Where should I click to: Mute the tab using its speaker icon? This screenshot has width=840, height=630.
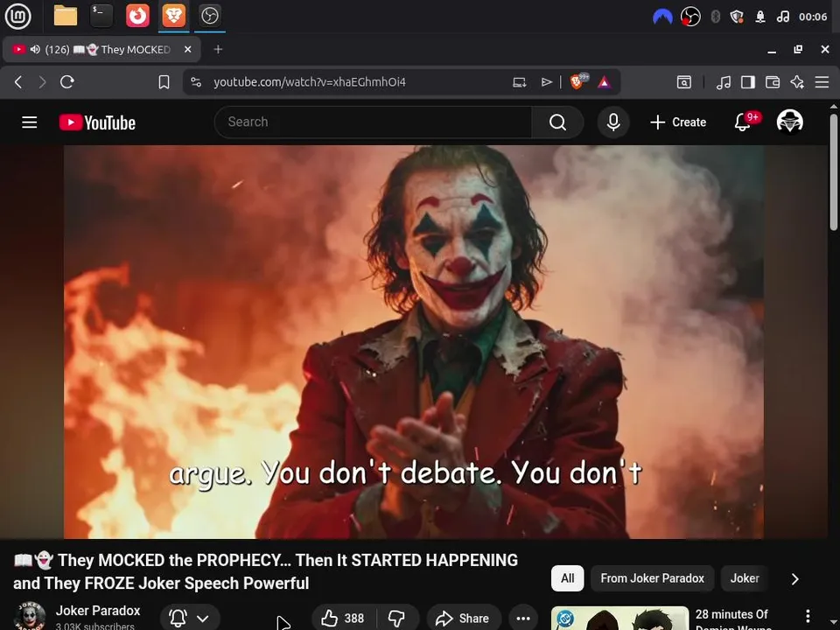tap(35, 49)
